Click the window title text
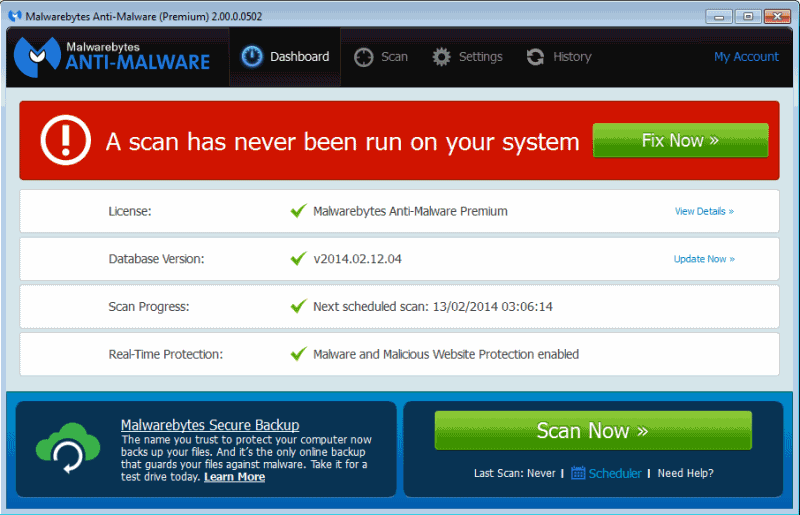800x515 pixels. (x=144, y=16)
